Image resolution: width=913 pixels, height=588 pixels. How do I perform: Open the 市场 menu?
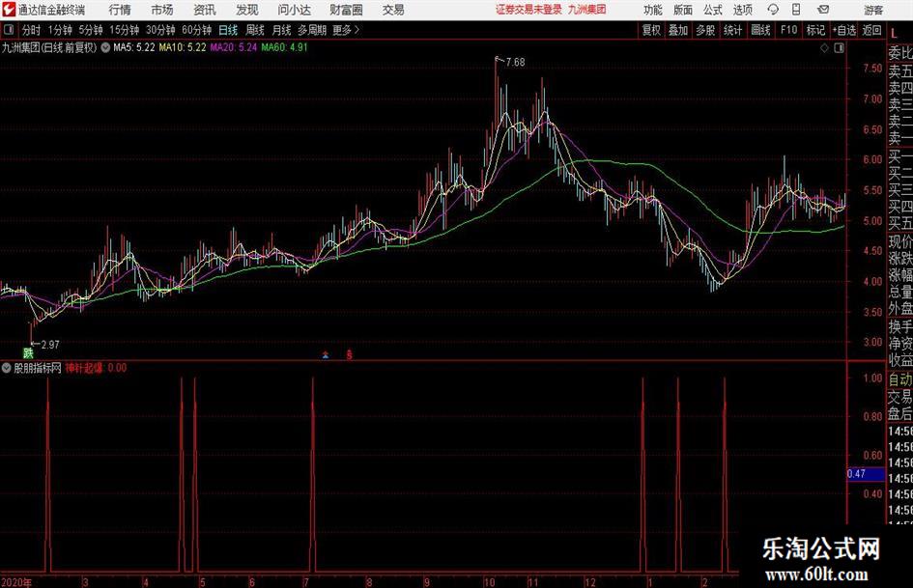pos(162,10)
